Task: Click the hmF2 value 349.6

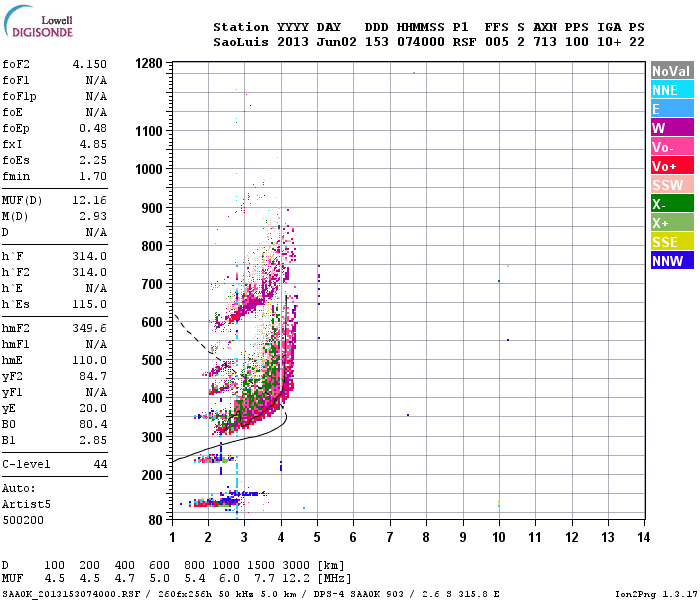Action: pos(90,328)
